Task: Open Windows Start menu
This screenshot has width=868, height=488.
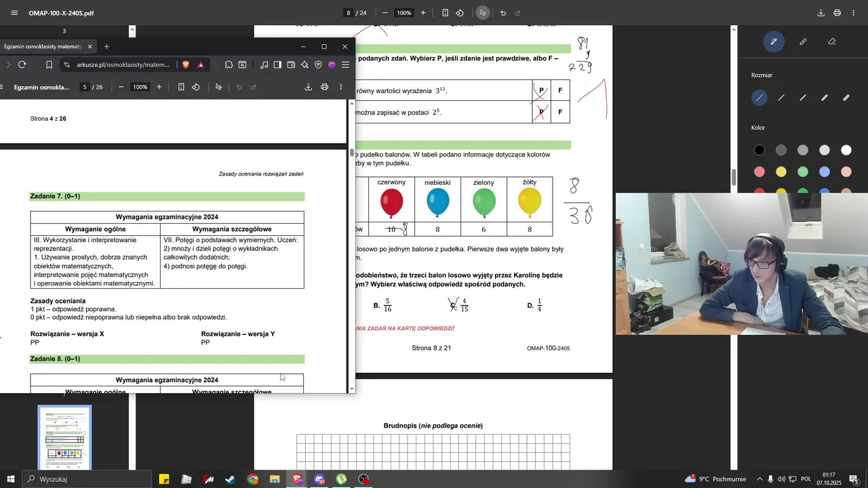Action: pos(10,479)
